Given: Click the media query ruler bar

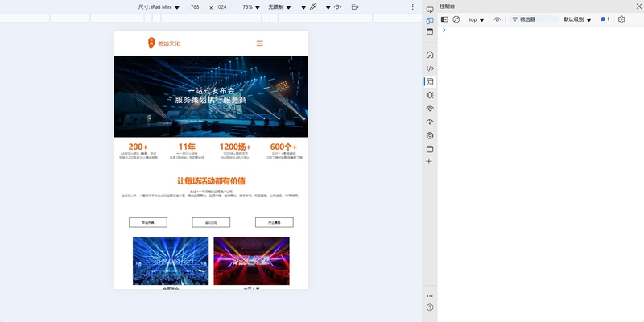Looking at the screenshot, I should click(x=211, y=18).
